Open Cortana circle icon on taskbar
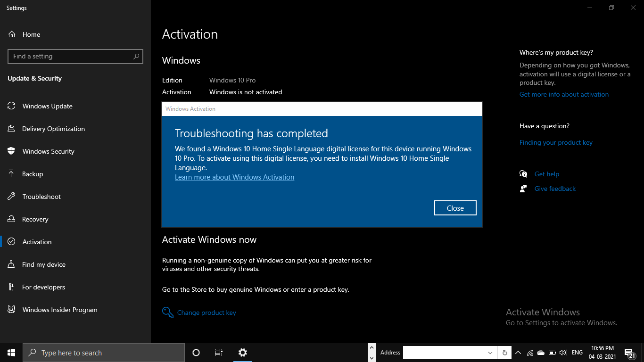The image size is (644, 362). (196, 353)
